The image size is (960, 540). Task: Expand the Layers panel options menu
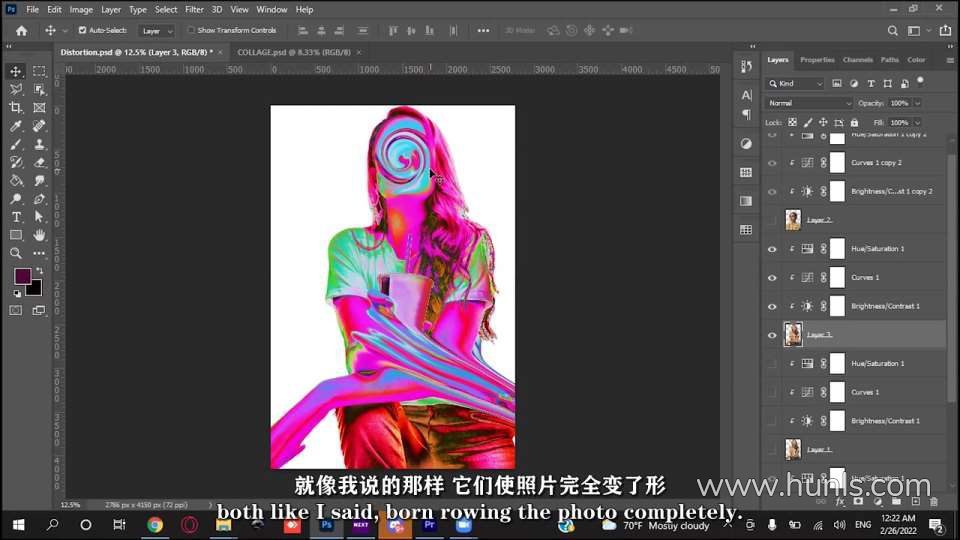click(x=950, y=61)
